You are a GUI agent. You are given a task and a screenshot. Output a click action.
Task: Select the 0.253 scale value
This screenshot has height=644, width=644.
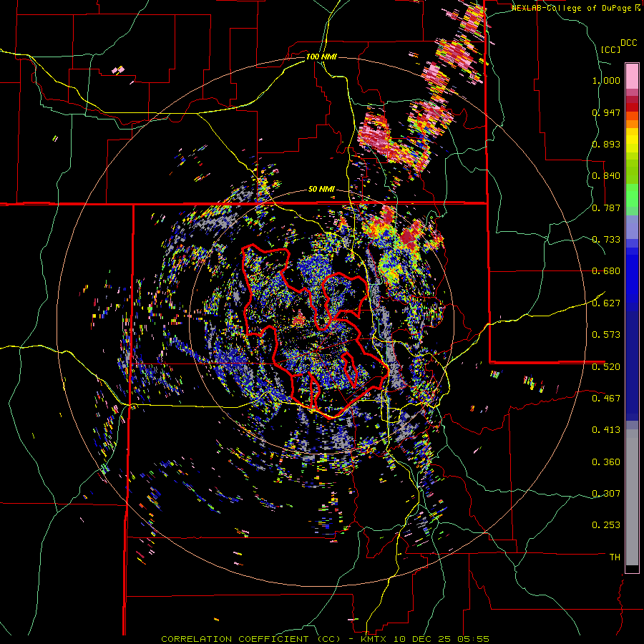coord(606,525)
